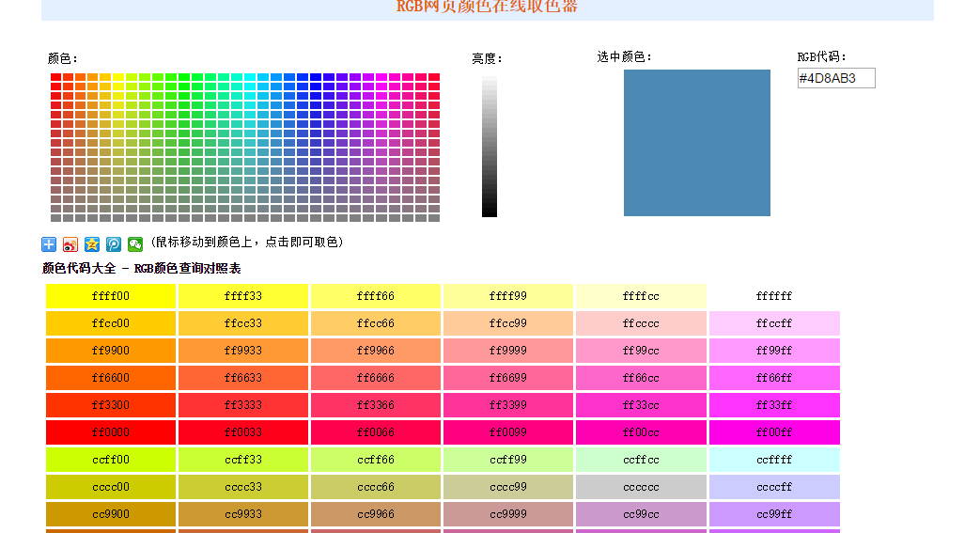Click the RGB code field showing #4D8AB3
This screenshot has width=980, height=533.
pyautogui.click(x=836, y=78)
